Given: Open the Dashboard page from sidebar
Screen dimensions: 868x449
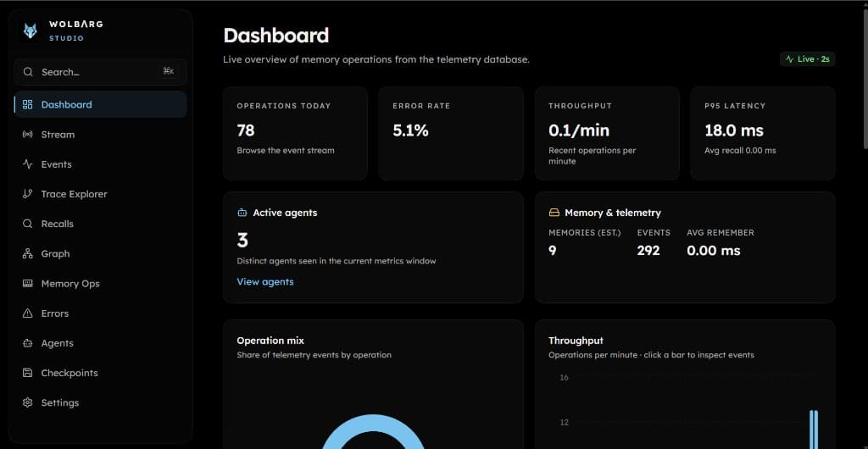Looking at the screenshot, I should 100,104.
